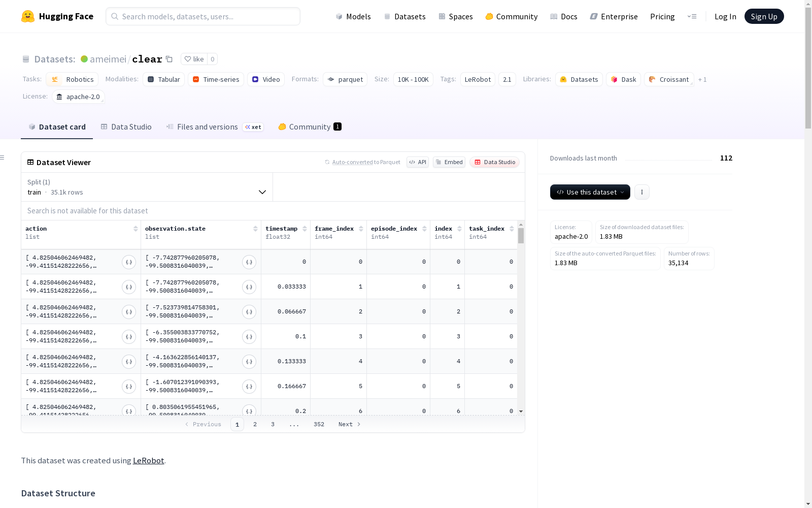The width and height of the screenshot is (812, 508).
Task: Filter by the Robotics task tag
Action: tap(72, 79)
